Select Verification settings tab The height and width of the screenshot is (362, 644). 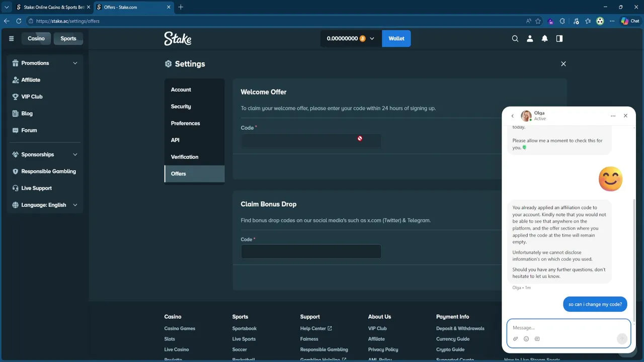coord(195,157)
